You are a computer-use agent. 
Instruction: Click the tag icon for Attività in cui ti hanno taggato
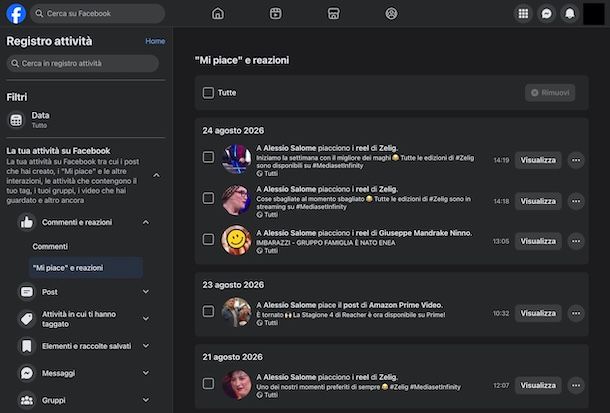[26, 319]
